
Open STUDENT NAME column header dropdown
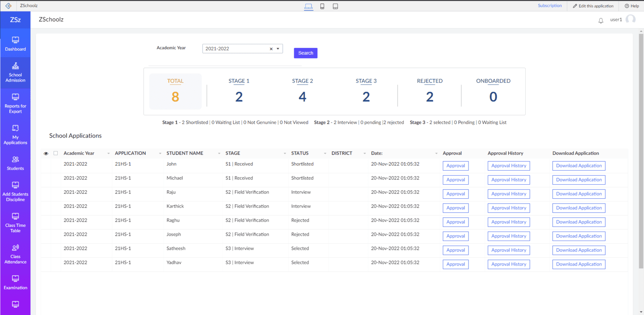click(219, 153)
